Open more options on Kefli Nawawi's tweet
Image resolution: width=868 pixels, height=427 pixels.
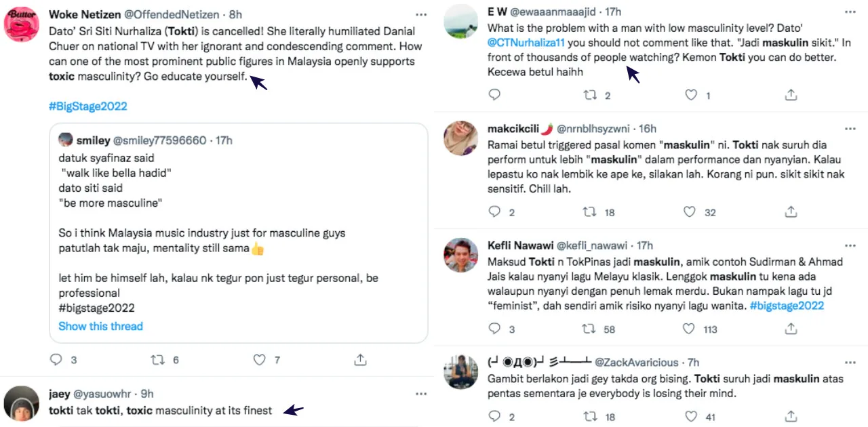pyautogui.click(x=850, y=245)
